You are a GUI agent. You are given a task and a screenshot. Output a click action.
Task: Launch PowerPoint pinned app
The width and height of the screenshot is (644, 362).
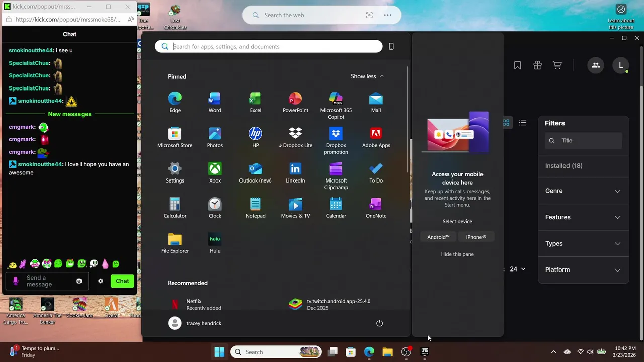(295, 102)
